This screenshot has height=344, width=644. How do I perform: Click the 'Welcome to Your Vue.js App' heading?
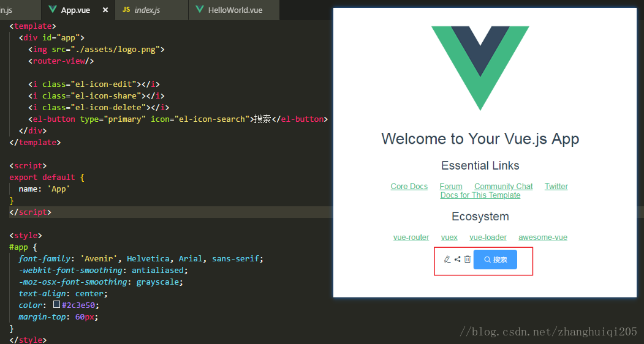coord(480,139)
